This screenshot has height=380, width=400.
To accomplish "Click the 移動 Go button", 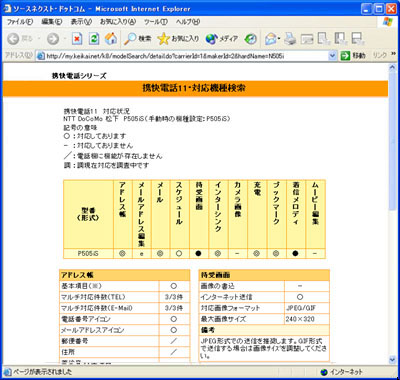I will pos(353,56).
